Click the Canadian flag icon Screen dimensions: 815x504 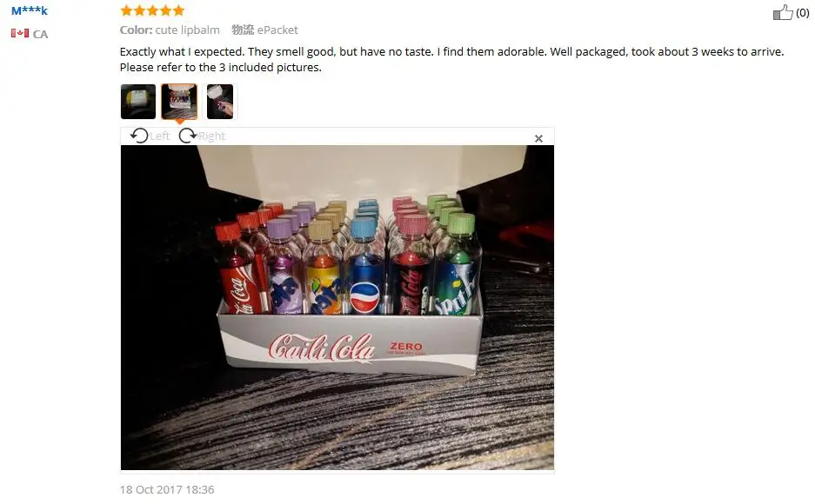(x=20, y=33)
